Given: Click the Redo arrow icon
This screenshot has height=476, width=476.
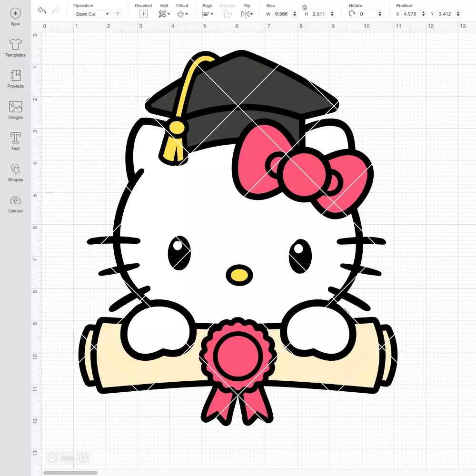Looking at the screenshot, I should [x=56, y=10].
